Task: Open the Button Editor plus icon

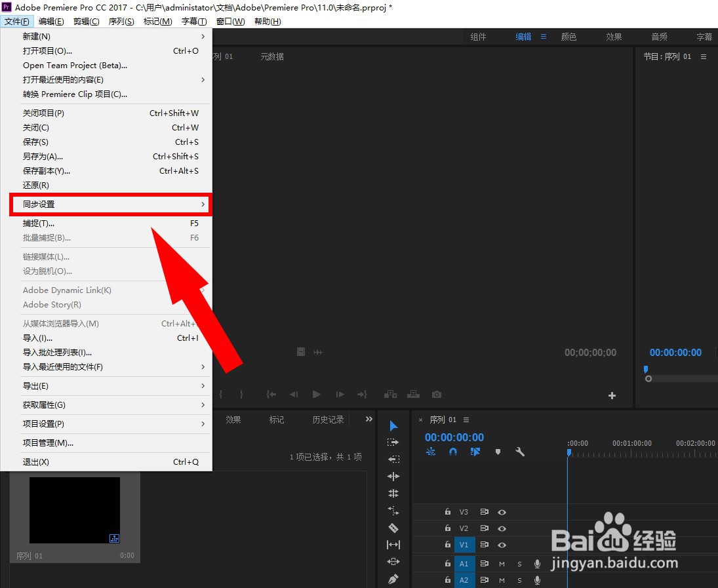Action: [x=612, y=395]
